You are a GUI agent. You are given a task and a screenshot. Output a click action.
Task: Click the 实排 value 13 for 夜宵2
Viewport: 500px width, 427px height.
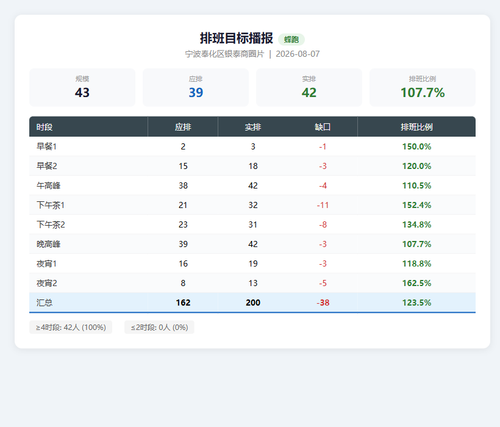(253, 283)
